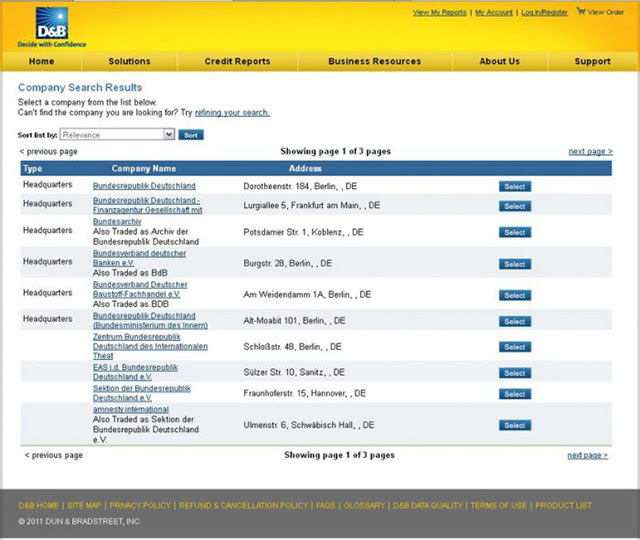Click View My Reports link

439,12
